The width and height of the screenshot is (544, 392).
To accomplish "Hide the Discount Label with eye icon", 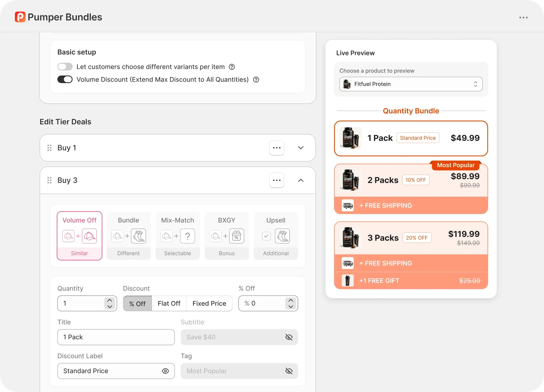I will (165, 371).
